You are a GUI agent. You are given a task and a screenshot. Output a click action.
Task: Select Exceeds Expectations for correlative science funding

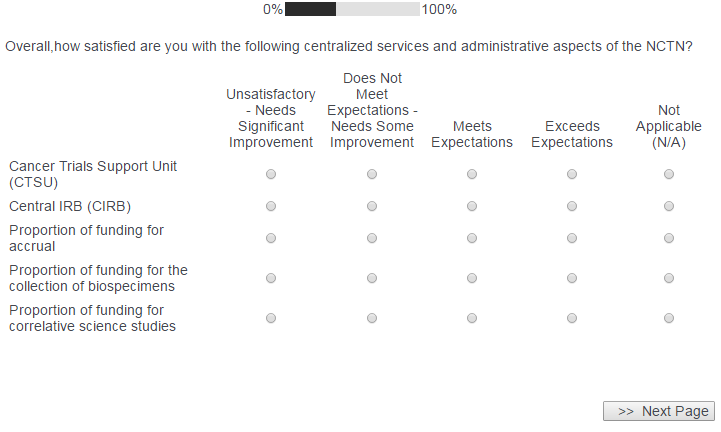[572, 319]
